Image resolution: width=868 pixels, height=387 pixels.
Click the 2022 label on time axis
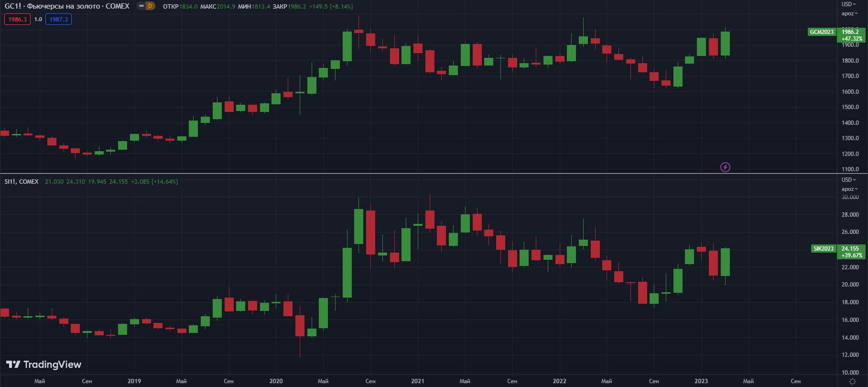tap(559, 381)
